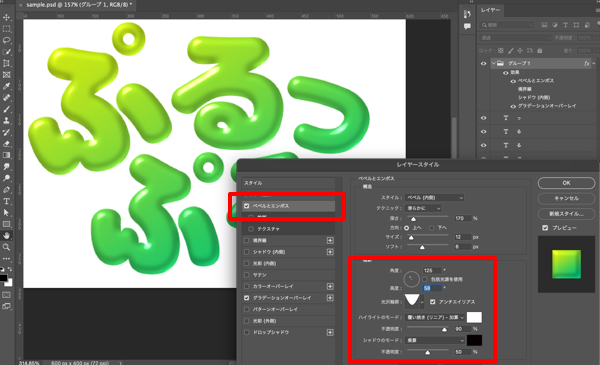This screenshot has width=600, height=365.
Task: Select the Crop tool
Action: 7,63
